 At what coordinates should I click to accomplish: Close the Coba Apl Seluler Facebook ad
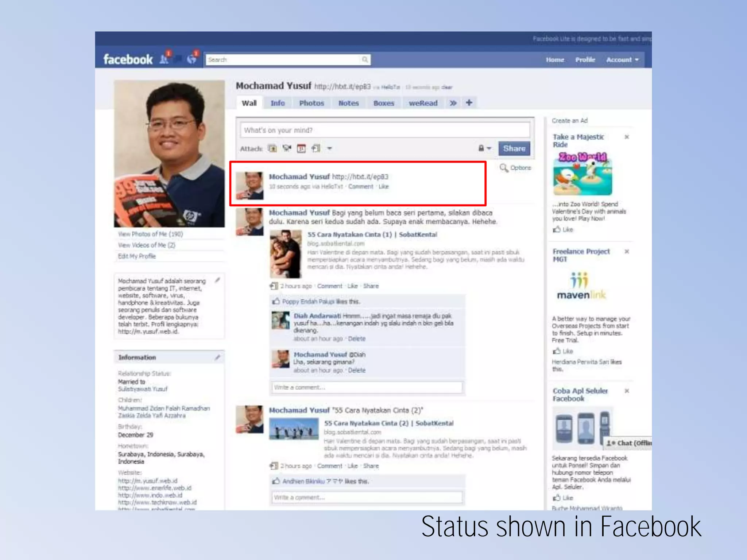pos(627,391)
